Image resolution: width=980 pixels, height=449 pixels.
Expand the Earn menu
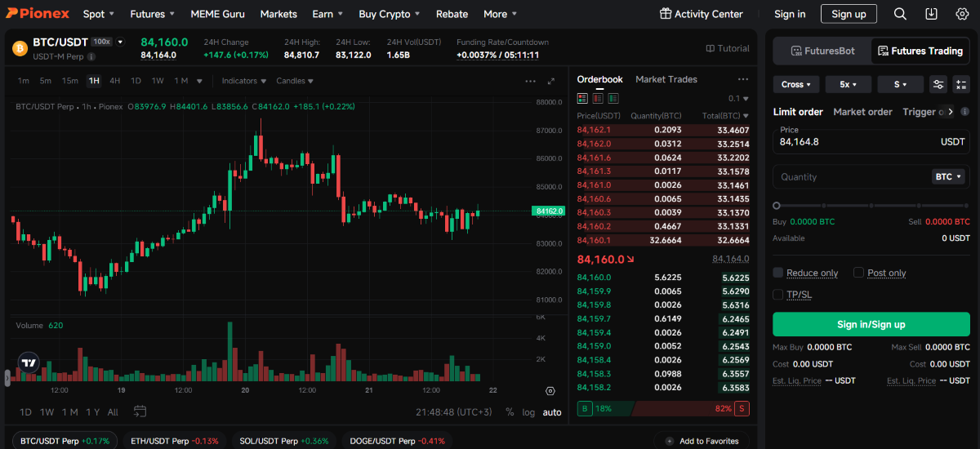click(327, 14)
